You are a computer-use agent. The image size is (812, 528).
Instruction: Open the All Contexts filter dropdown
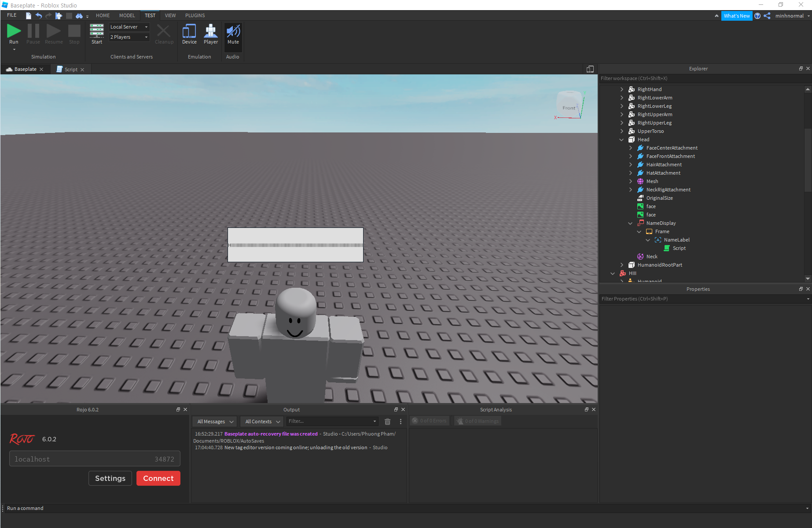click(x=262, y=422)
